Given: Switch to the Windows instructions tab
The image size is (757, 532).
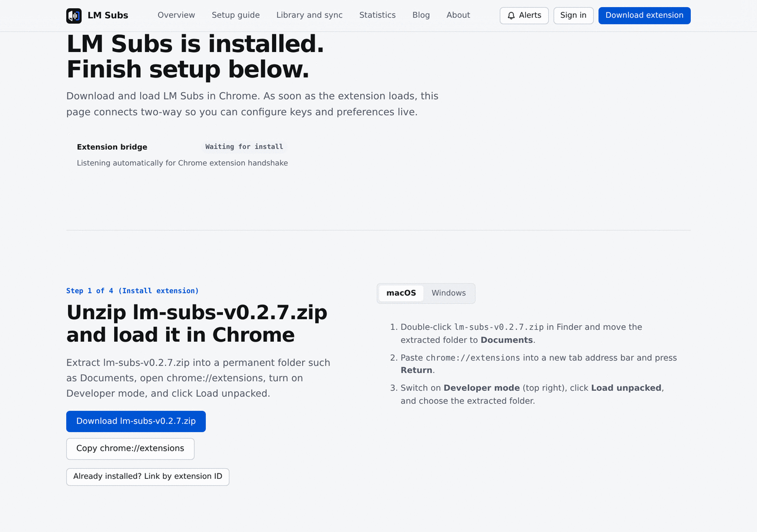Looking at the screenshot, I should click(x=449, y=293).
